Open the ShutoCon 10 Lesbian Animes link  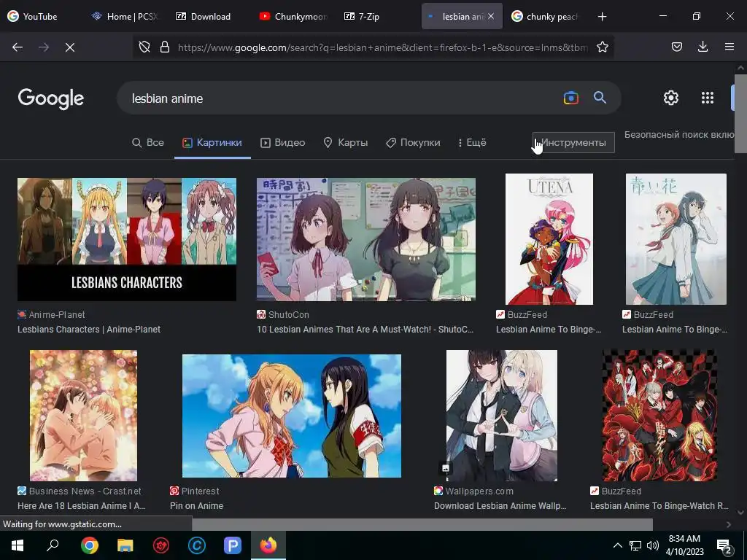point(365,329)
